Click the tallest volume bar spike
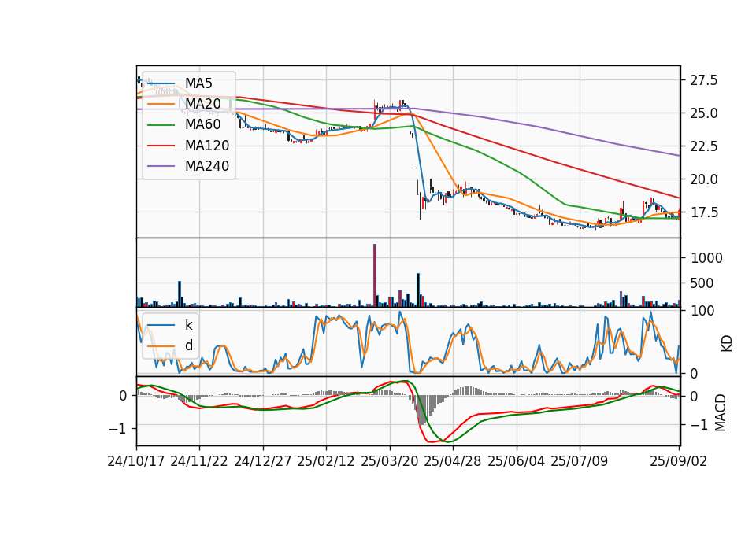This screenshot has width=756, height=543. [x=375, y=275]
